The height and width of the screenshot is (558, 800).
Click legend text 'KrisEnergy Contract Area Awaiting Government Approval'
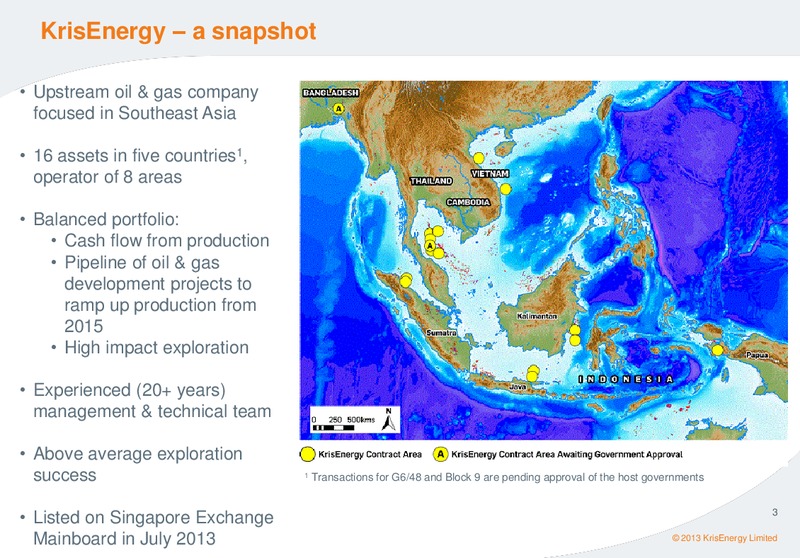point(567,454)
